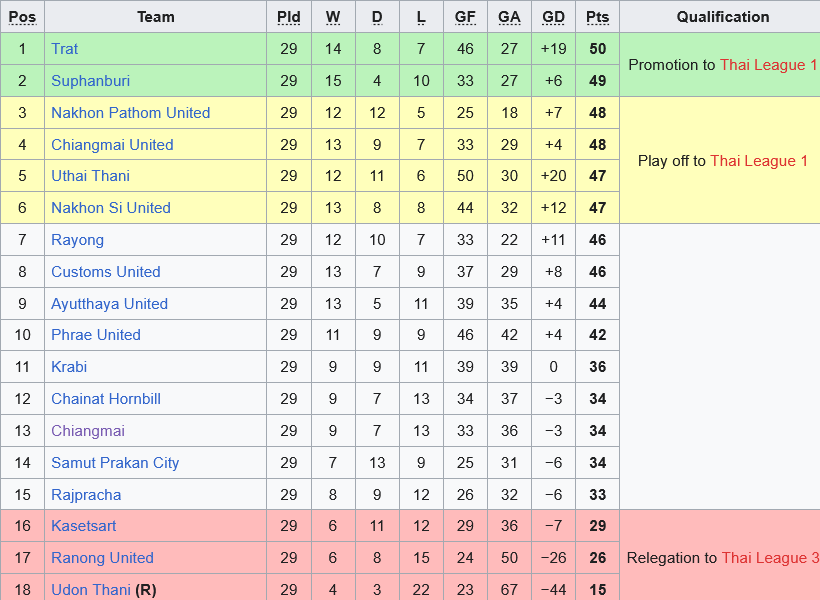Click the Rayong team link
Screen dimensions: 820x600
[x=77, y=240]
